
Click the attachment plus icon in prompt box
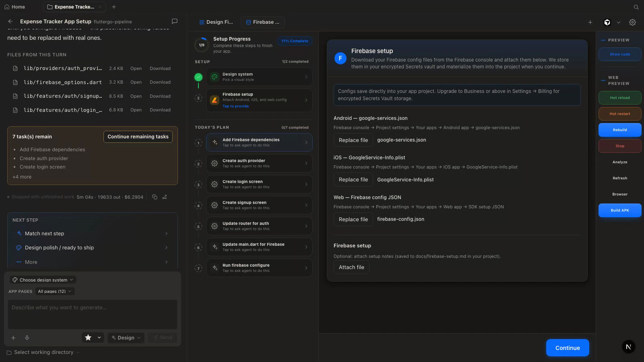point(13,338)
